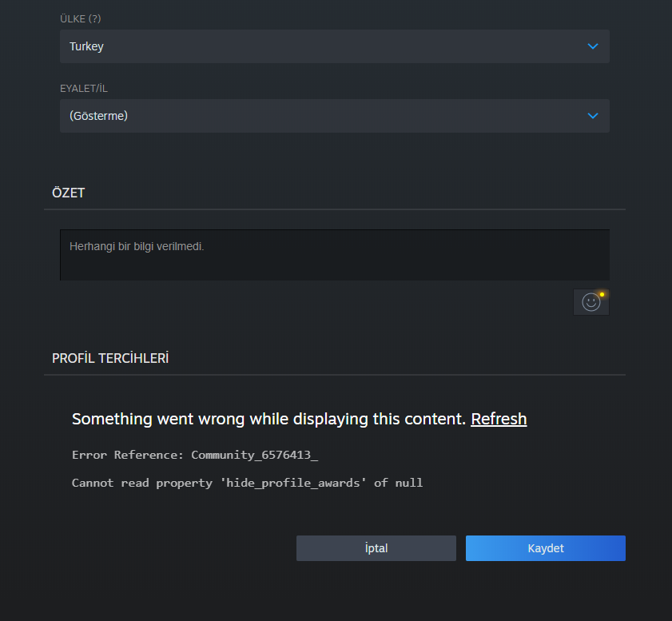This screenshot has height=621, width=672.
Task: Open the emoji picker for the summary
Action: [x=590, y=302]
